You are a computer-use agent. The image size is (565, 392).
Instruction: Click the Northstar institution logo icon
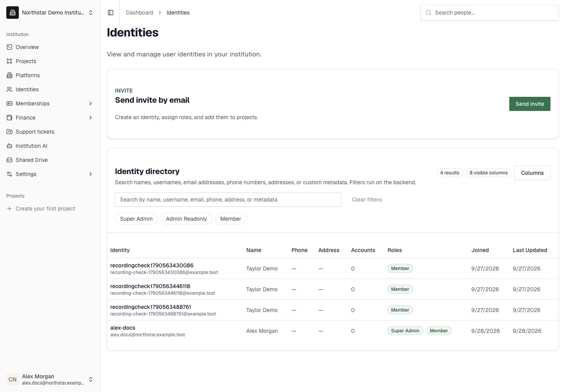click(x=13, y=13)
